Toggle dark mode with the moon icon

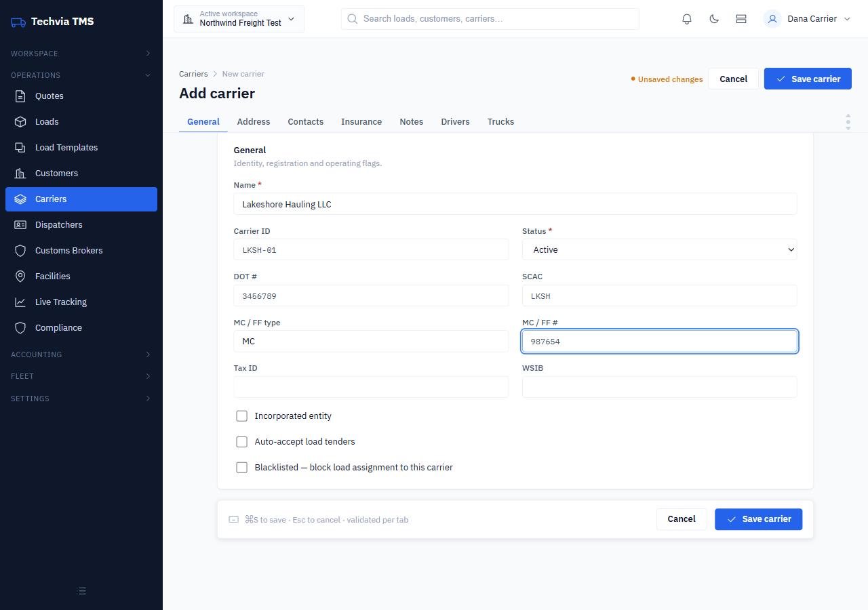click(714, 19)
